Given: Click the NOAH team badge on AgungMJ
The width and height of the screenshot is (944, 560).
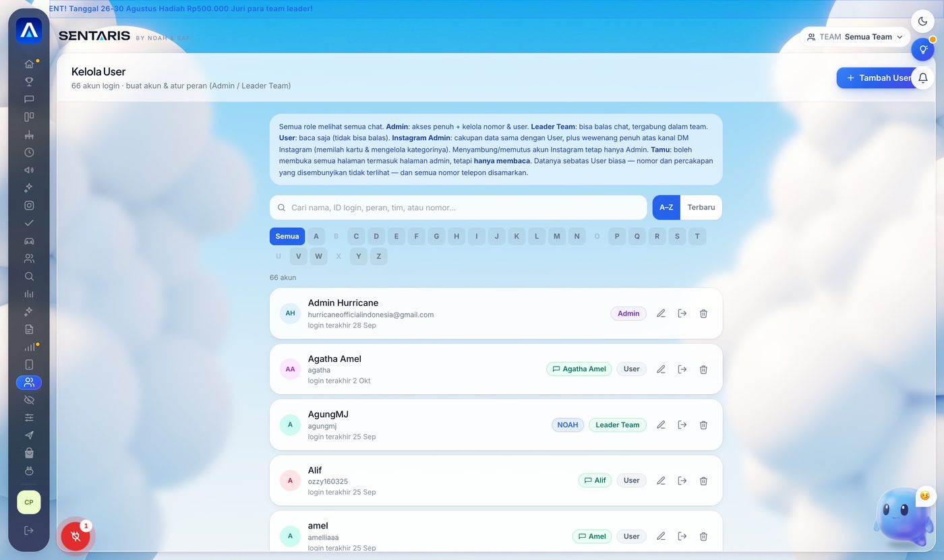Looking at the screenshot, I should (x=568, y=425).
